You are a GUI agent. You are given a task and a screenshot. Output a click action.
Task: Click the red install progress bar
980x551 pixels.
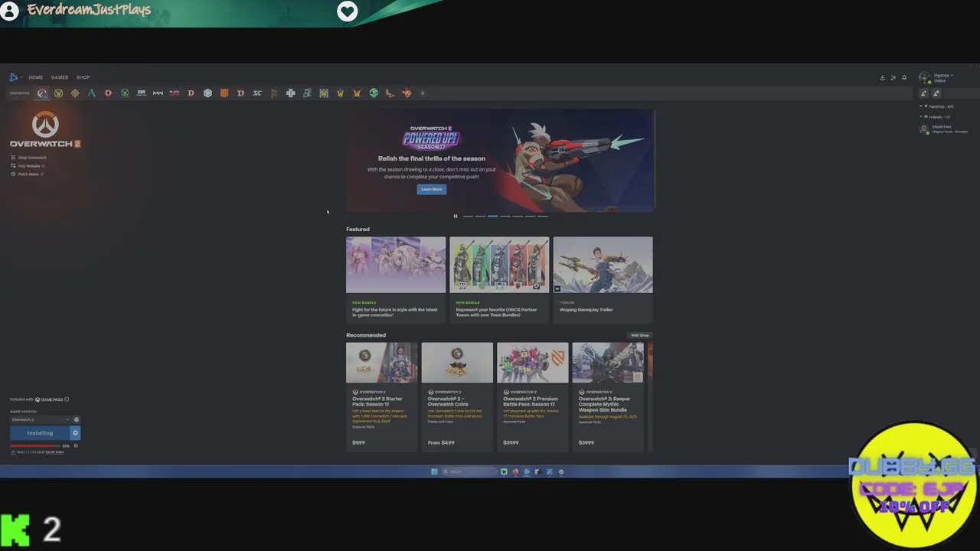35,445
